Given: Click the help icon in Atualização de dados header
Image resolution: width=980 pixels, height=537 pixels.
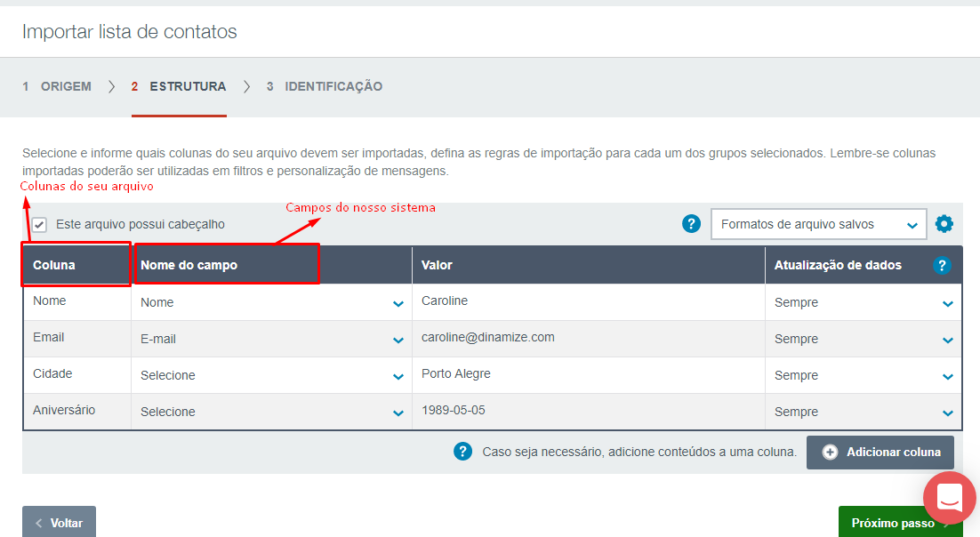Looking at the screenshot, I should 942,265.
